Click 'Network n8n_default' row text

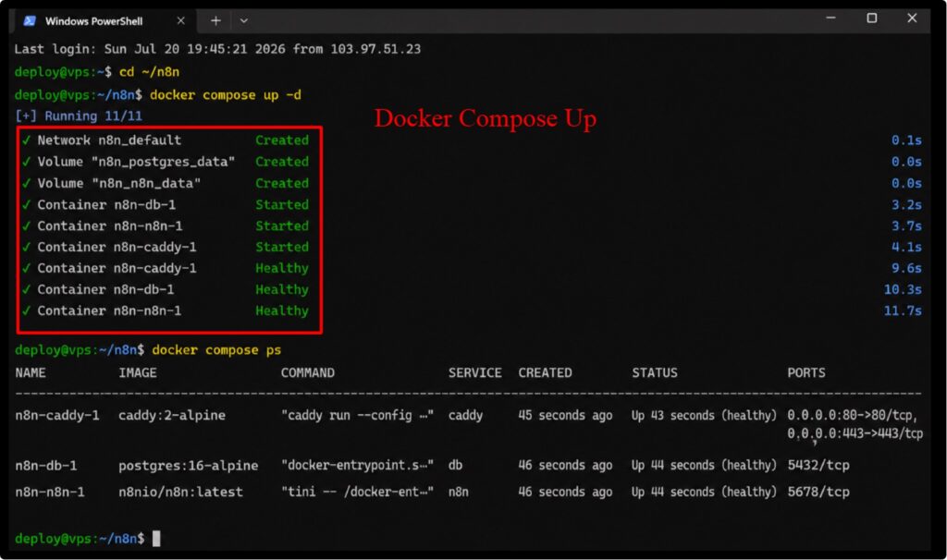click(109, 140)
